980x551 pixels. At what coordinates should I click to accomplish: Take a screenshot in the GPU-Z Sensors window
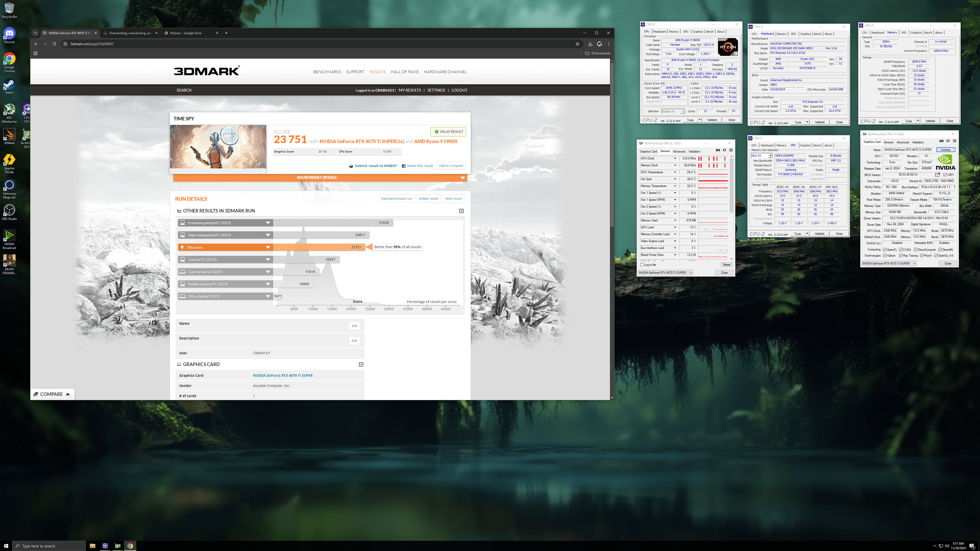(718, 150)
